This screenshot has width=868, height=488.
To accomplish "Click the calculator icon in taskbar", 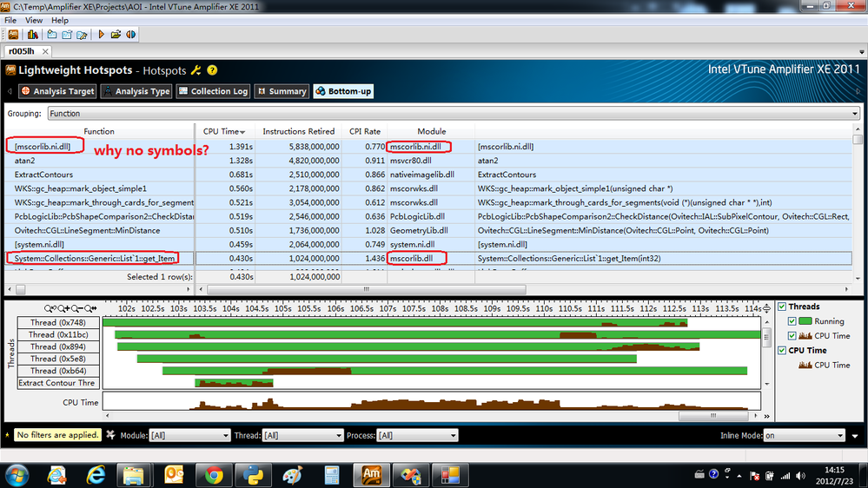I will pos(332,475).
